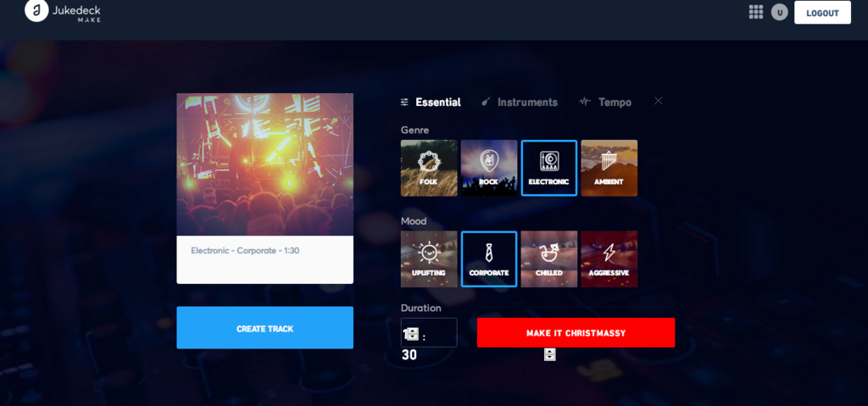This screenshot has width=868, height=406.
Task: Select the Folk genre tile
Action: [429, 168]
